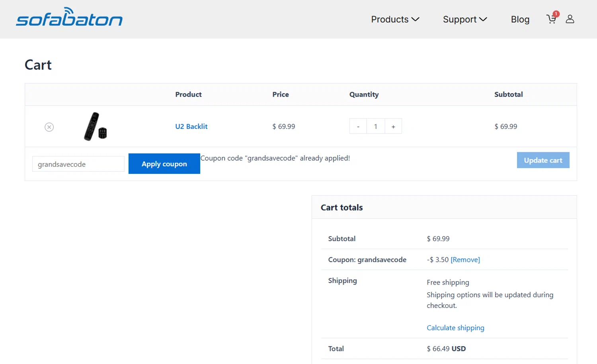Expand the Support menu
This screenshot has width=597, height=364.
pos(465,19)
